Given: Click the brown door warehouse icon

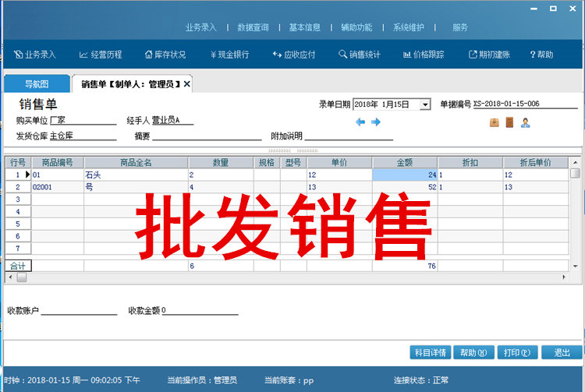Looking at the screenshot, I should click(x=509, y=122).
